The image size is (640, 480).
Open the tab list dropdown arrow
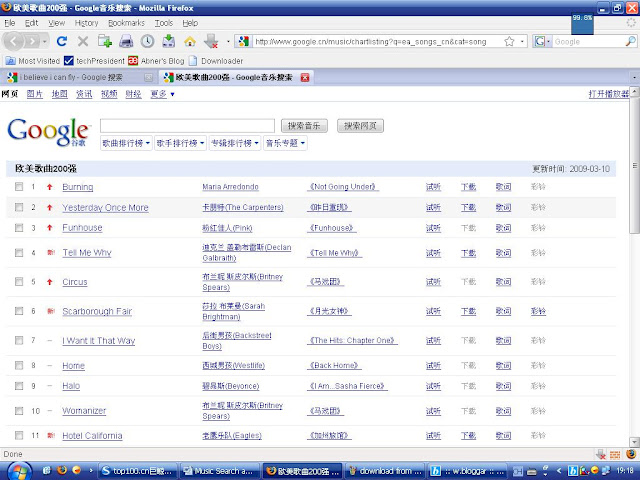click(x=634, y=77)
